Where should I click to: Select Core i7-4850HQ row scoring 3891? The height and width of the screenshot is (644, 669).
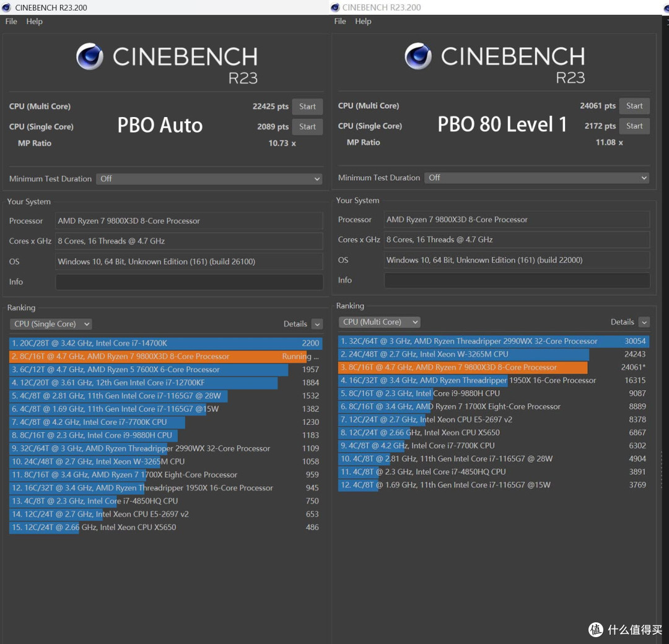coord(494,472)
